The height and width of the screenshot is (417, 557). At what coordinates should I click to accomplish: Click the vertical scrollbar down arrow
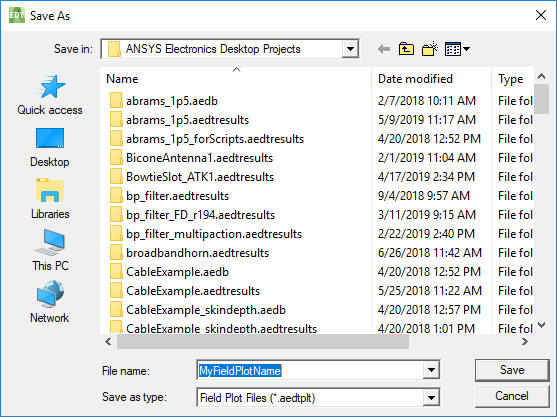(x=541, y=325)
